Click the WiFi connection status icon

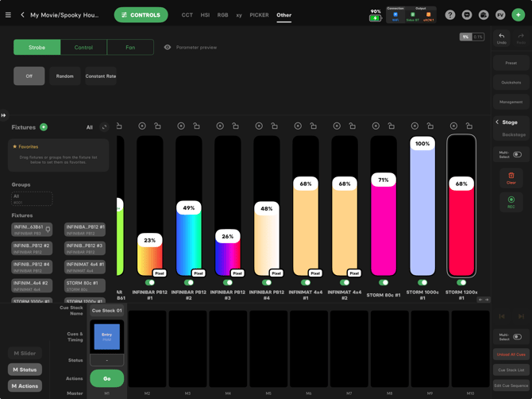395,17
